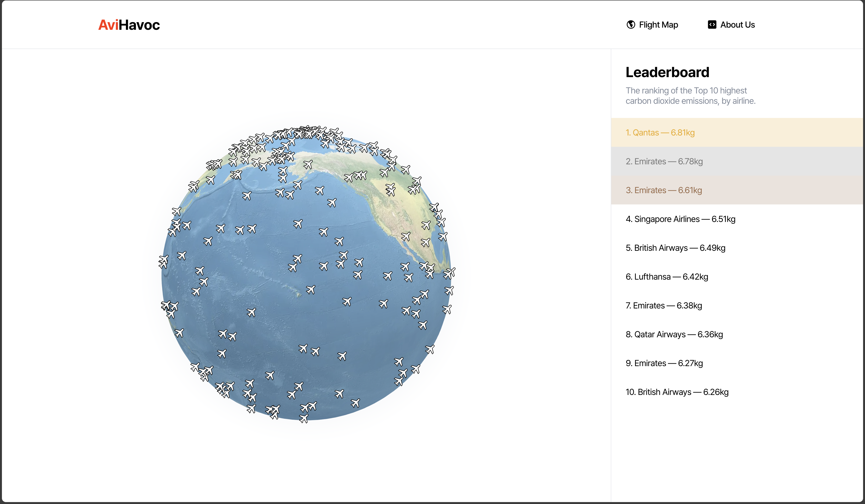Click the ninth-place Emirates 6.27kg entry
This screenshot has height=504, width=865.
click(x=664, y=363)
